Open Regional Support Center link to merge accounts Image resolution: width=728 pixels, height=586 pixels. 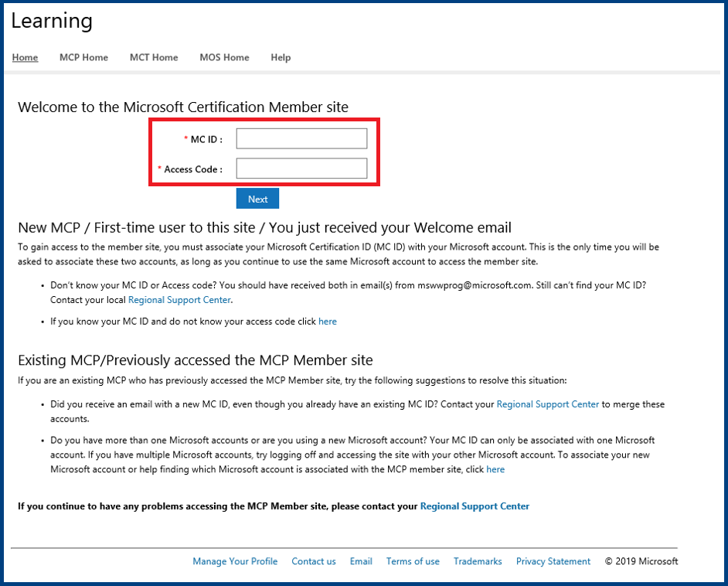(548, 404)
